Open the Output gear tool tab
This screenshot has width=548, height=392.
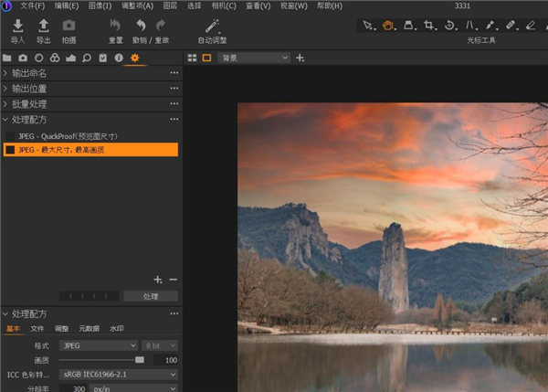point(134,58)
